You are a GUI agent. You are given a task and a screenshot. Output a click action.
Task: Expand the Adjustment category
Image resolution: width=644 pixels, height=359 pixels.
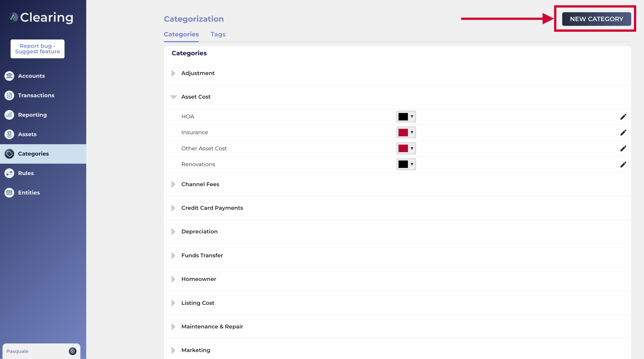(173, 73)
